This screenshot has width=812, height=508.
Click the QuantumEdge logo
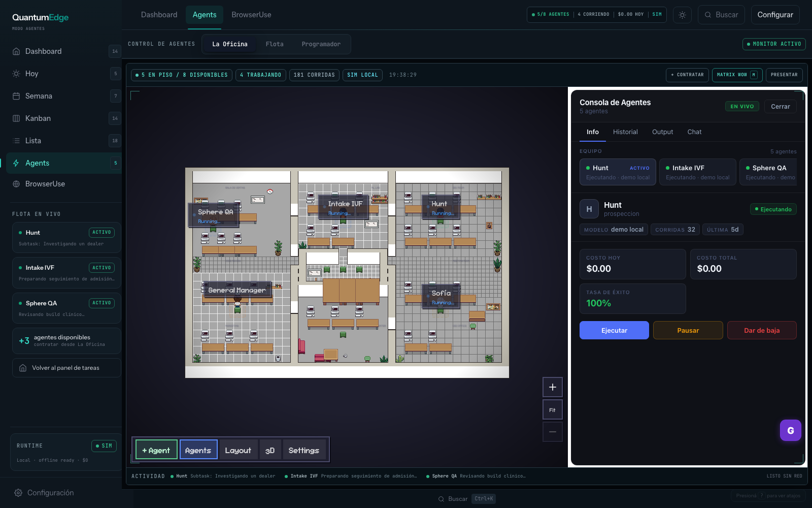[x=41, y=18]
